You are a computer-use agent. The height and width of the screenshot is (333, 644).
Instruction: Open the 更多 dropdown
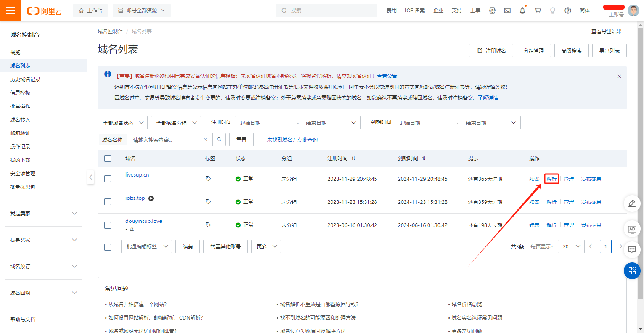(x=266, y=246)
